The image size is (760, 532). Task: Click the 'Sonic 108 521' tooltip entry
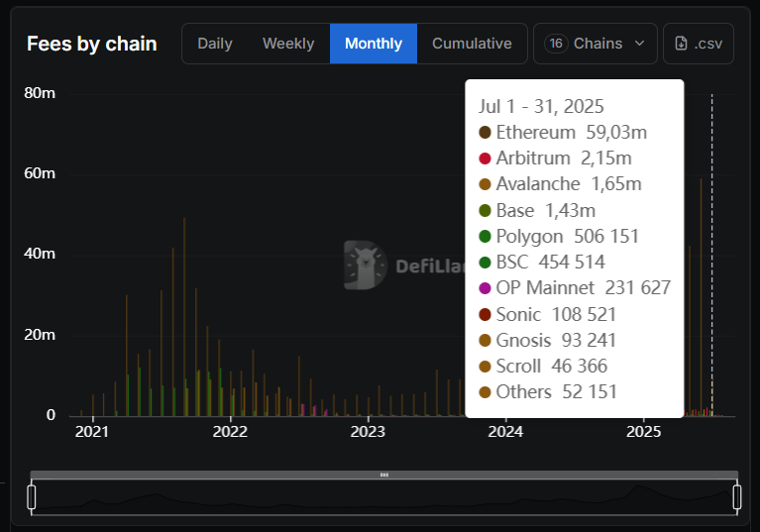tap(547, 314)
